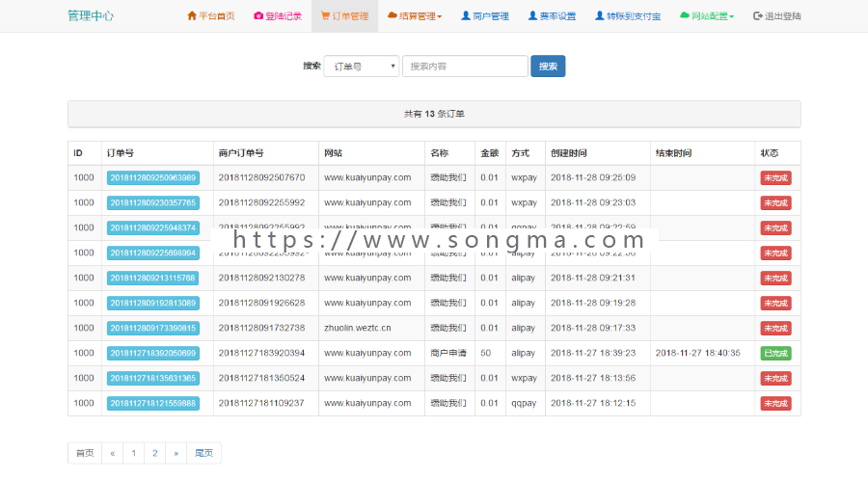The height and width of the screenshot is (480, 868).
Task: Click merchant order number 20181127181350524
Action: point(261,378)
